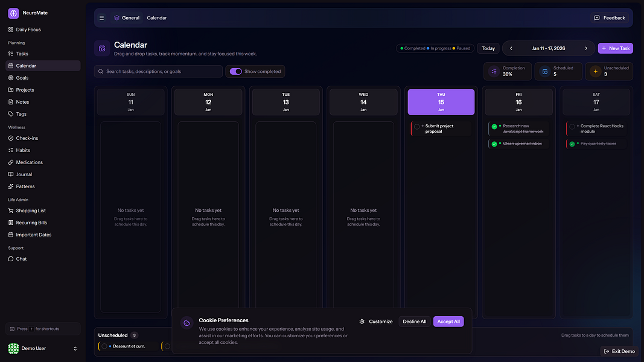Click the Cookie Preferences cookie icon

pyautogui.click(x=187, y=323)
